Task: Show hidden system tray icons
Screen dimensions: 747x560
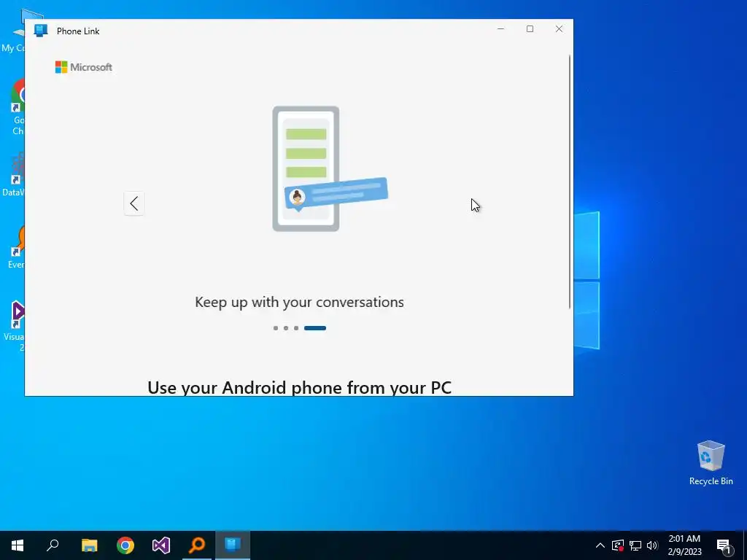Action: [600, 545]
